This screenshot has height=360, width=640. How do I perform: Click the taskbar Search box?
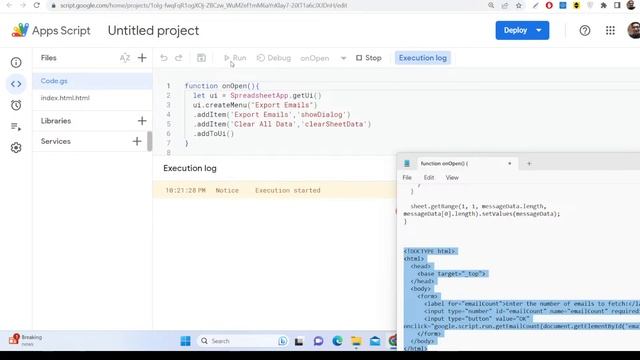click(243, 341)
